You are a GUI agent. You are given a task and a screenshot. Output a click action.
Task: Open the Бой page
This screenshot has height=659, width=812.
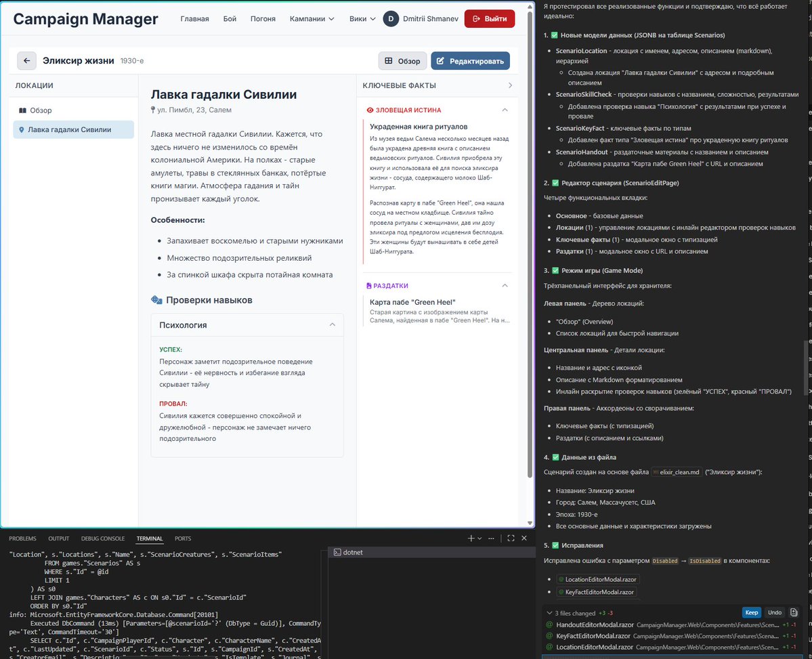pyautogui.click(x=230, y=19)
